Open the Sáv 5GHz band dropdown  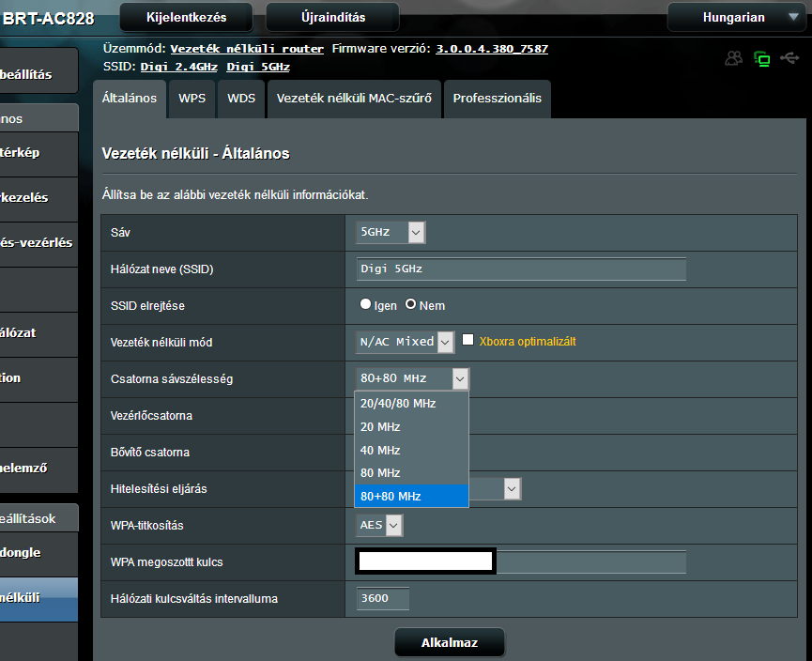(x=391, y=232)
